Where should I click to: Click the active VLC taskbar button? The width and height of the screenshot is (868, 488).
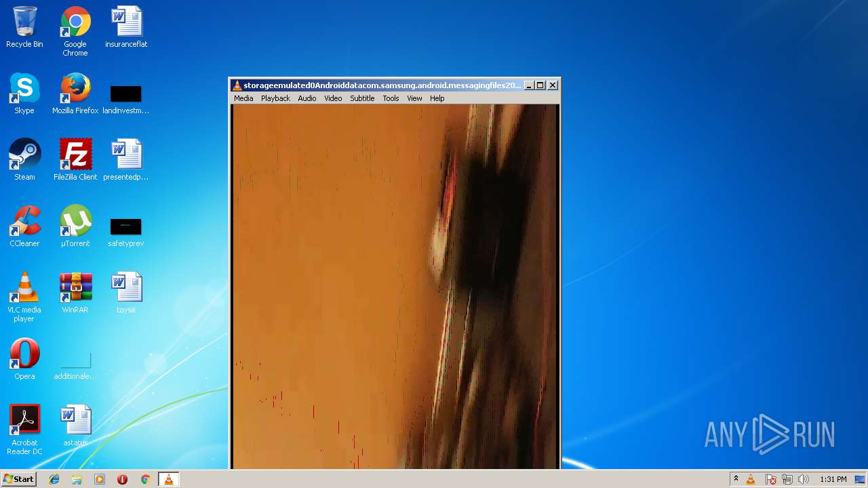[168, 479]
